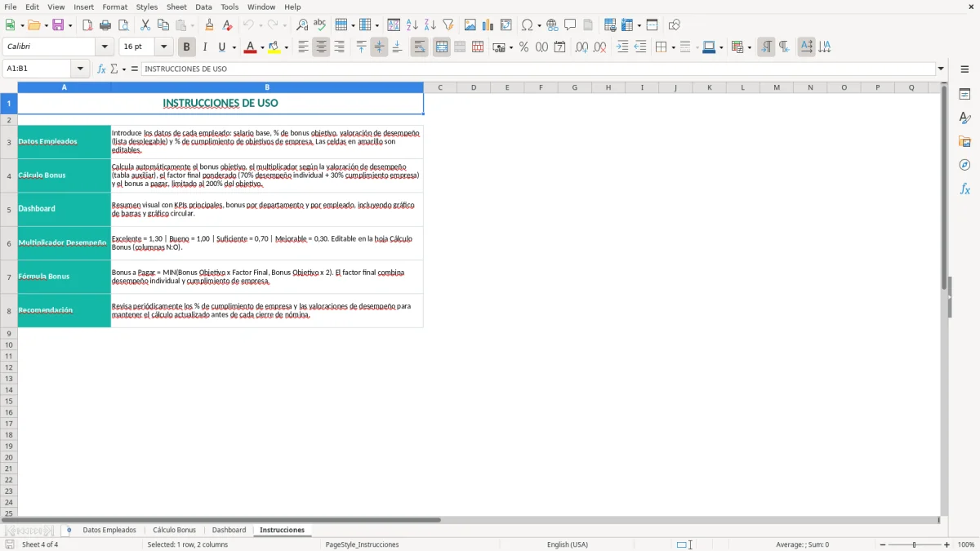
Task: Click the Export as PDF icon
Action: (x=87, y=25)
